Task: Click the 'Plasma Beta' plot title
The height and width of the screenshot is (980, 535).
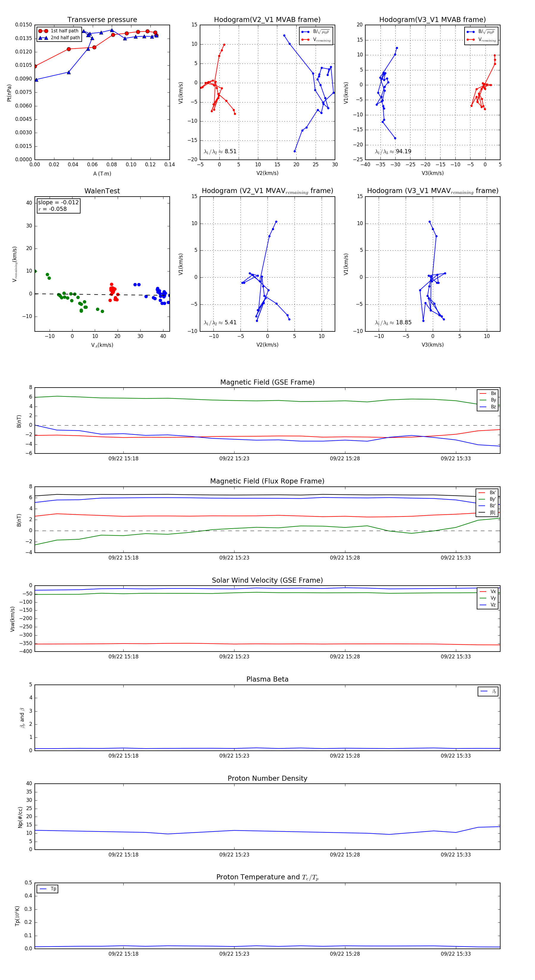Action: (267, 679)
